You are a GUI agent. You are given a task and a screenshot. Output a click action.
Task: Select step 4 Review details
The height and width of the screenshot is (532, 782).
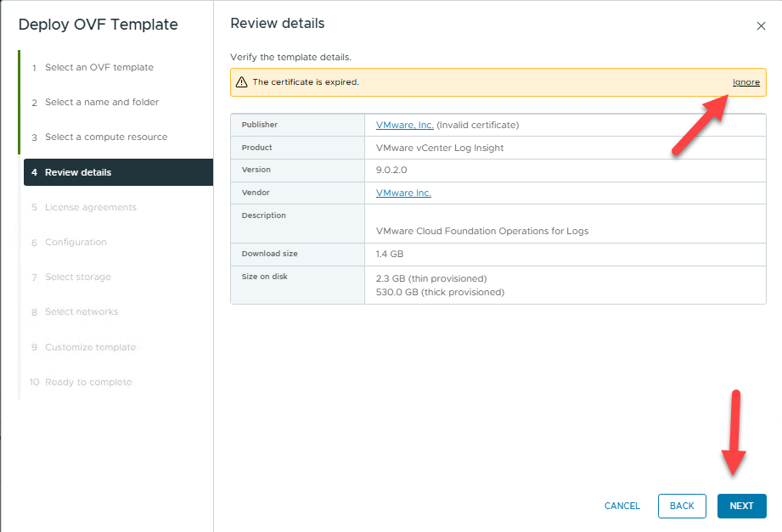pos(78,172)
